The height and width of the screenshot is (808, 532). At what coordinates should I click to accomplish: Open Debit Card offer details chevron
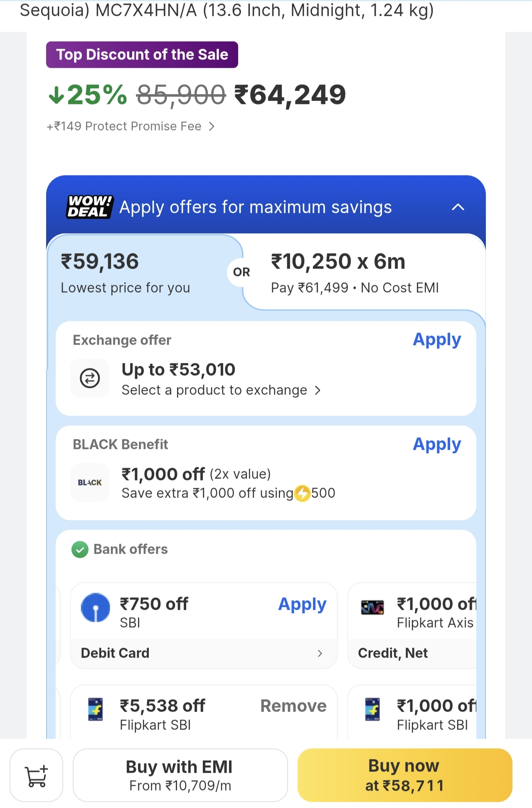[320, 653]
